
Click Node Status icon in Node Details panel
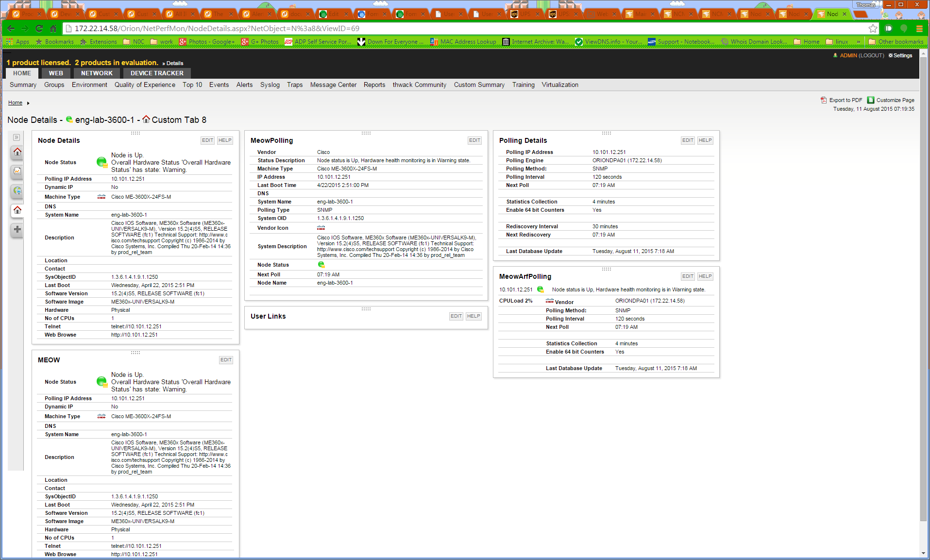click(x=101, y=162)
